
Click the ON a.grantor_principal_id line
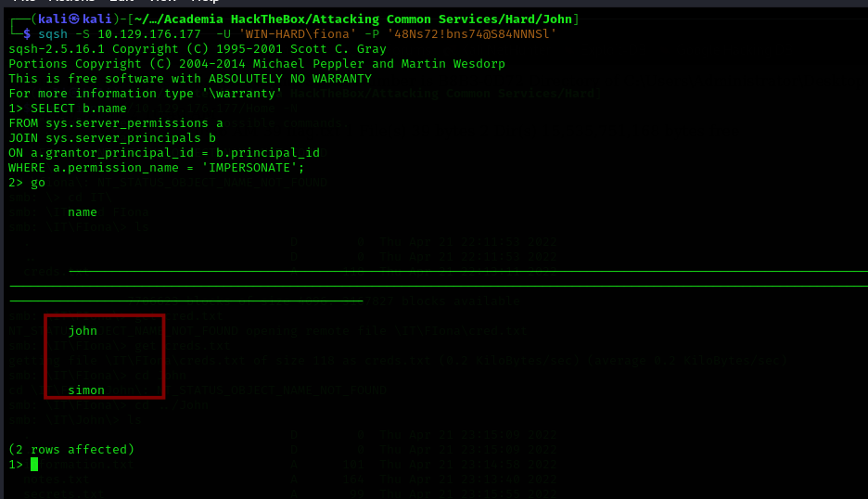point(163,152)
